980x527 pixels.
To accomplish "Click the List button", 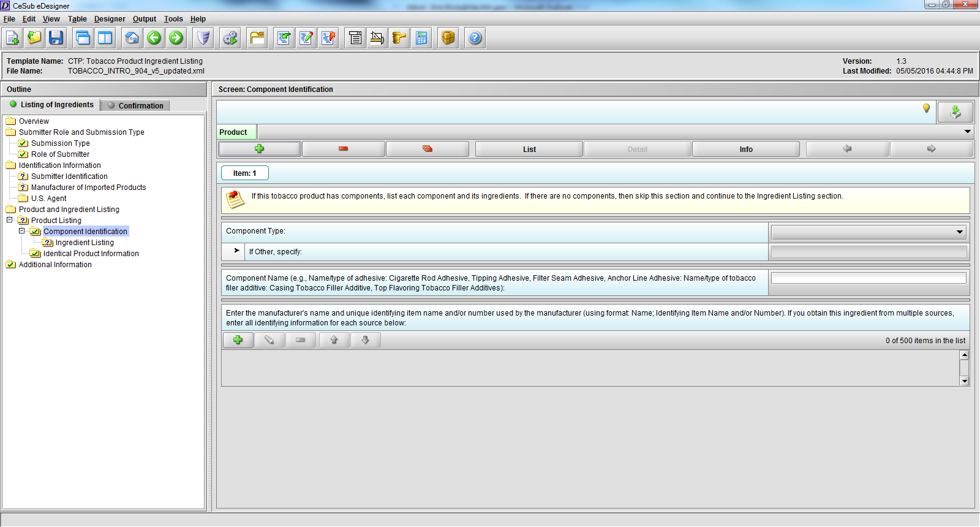I will tap(529, 149).
